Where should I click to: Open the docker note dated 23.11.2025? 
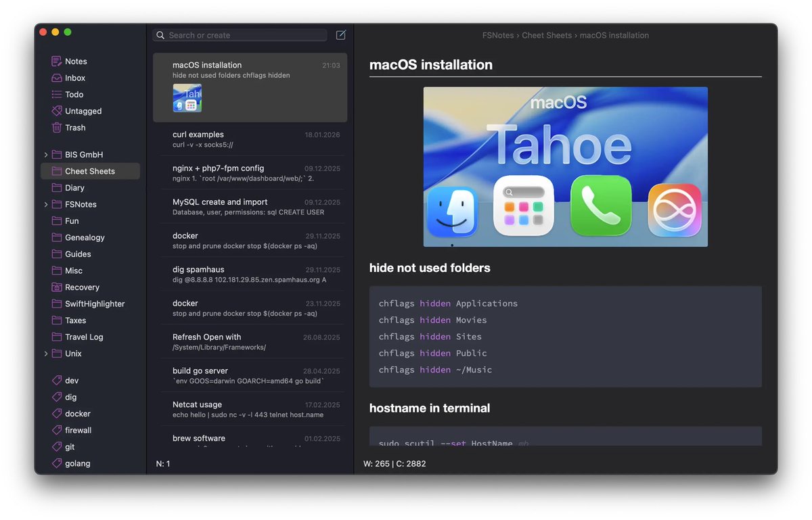[250, 308]
